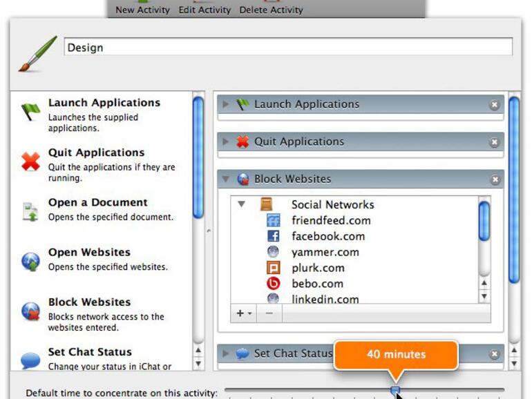Click the friendfeed.com favicon

[x=273, y=220]
